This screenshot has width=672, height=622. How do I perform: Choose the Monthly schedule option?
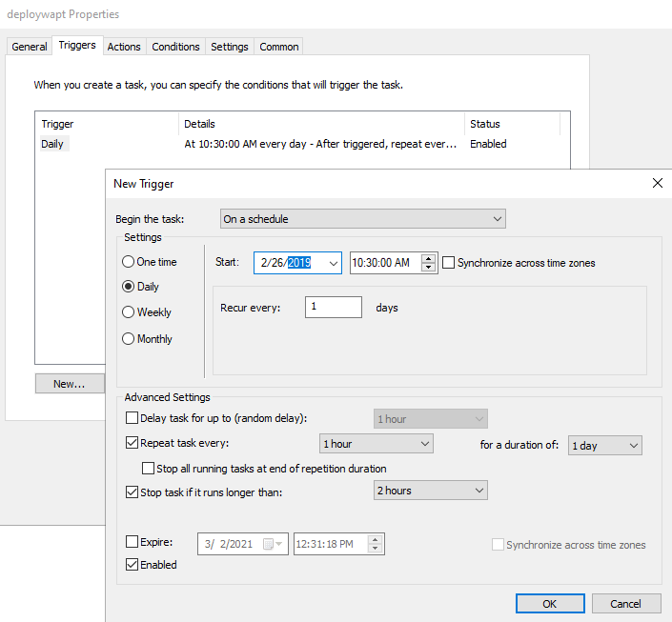(x=129, y=338)
